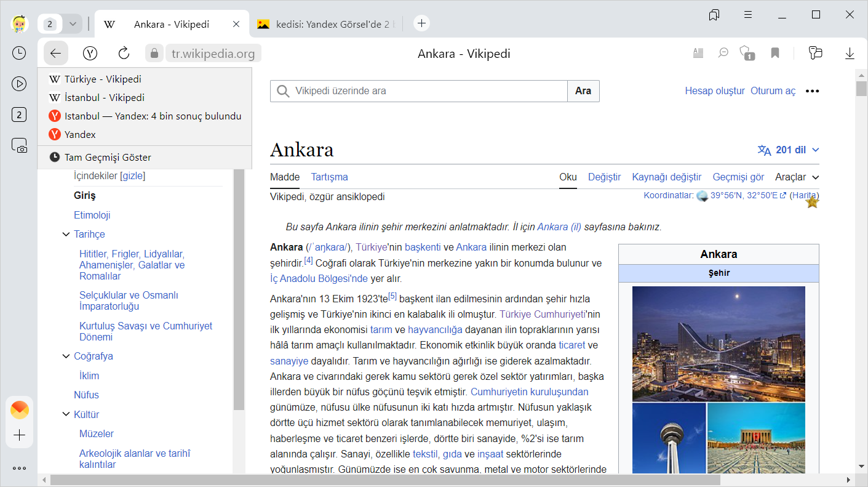Viewport: 868px width, 487px height.
Task: Click the Ara search button
Action: pyautogui.click(x=583, y=91)
